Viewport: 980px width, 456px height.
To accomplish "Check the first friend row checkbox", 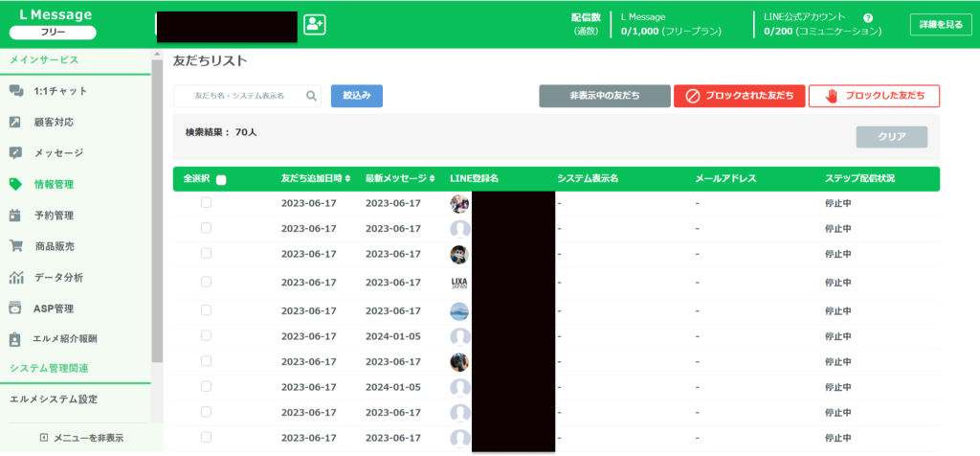I will click(x=206, y=202).
